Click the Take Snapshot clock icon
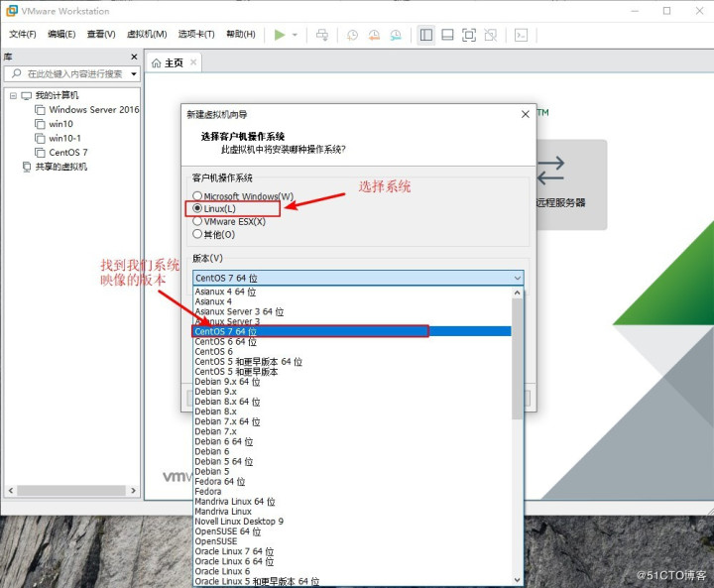Screen dimensions: 714x588 [352, 35]
